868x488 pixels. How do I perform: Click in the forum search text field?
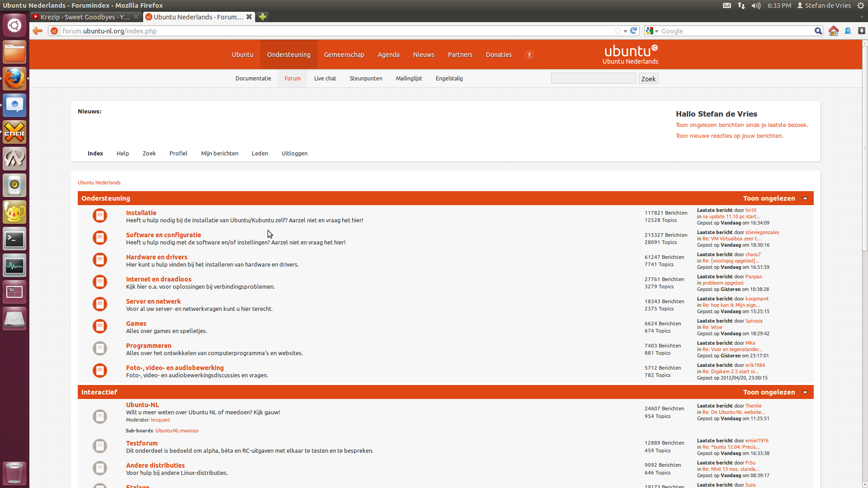(x=593, y=78)
